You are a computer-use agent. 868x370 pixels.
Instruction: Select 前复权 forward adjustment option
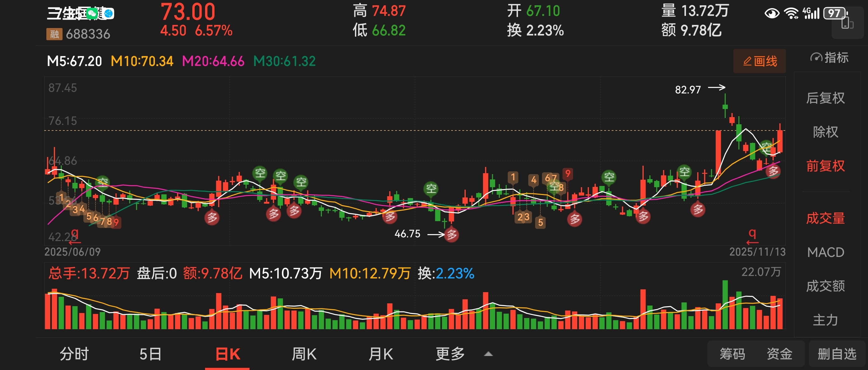point(825,166)
